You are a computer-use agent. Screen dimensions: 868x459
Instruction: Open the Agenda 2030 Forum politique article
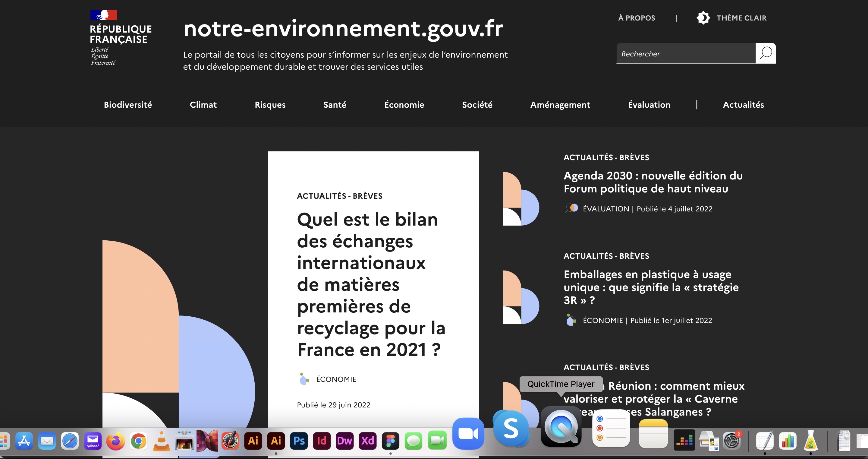(653, 182)
